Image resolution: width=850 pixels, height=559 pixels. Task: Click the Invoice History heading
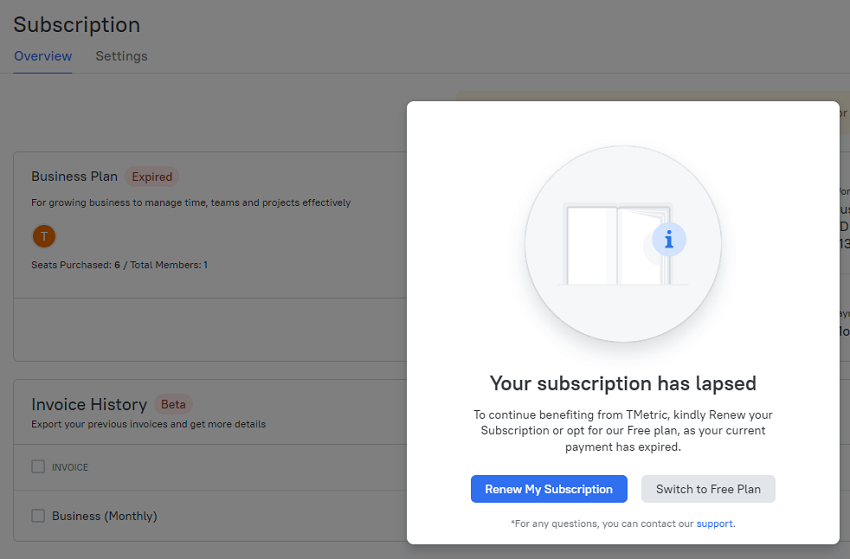(89, 404)
